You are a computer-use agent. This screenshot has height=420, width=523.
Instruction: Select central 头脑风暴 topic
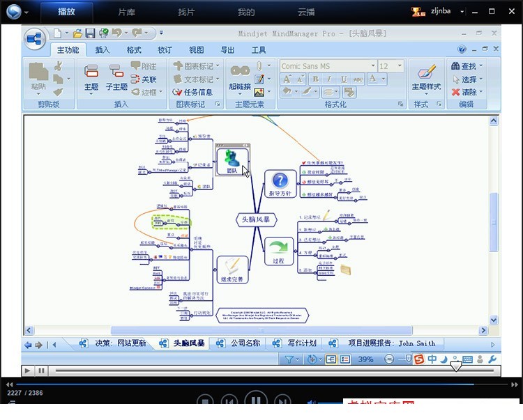pyautogui.click(x=256, y=219)
